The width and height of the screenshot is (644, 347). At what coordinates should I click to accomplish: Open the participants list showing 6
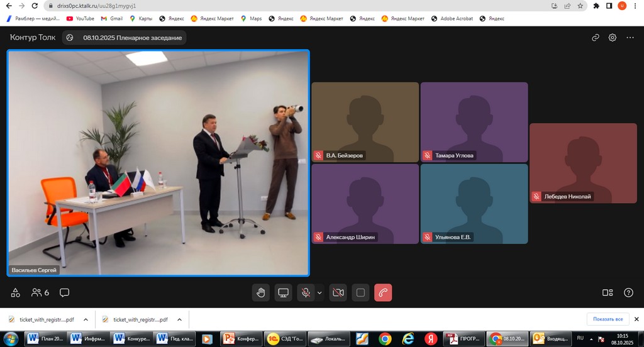pos(40,292)
